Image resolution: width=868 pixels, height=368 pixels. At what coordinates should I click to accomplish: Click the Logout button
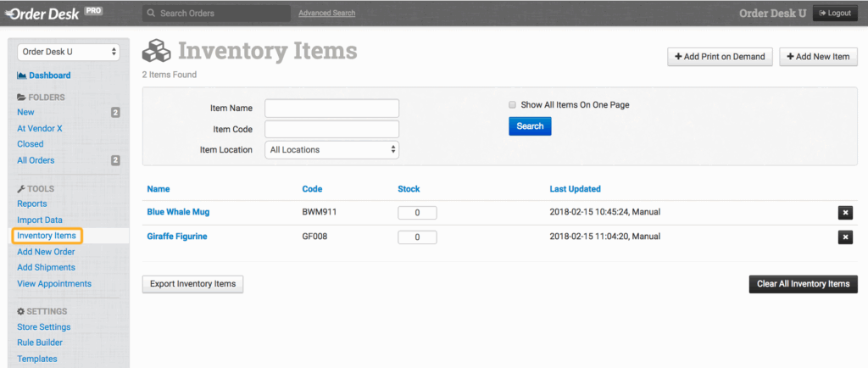(x=835, y=14)
